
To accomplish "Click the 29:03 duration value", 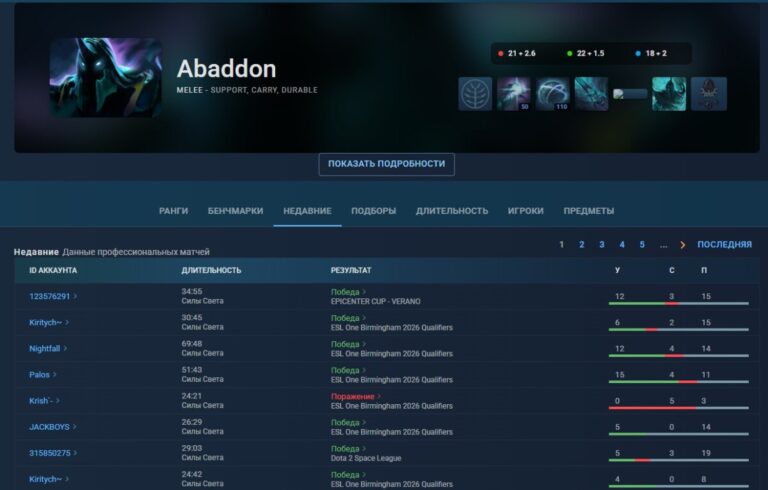I will point(192,448).
